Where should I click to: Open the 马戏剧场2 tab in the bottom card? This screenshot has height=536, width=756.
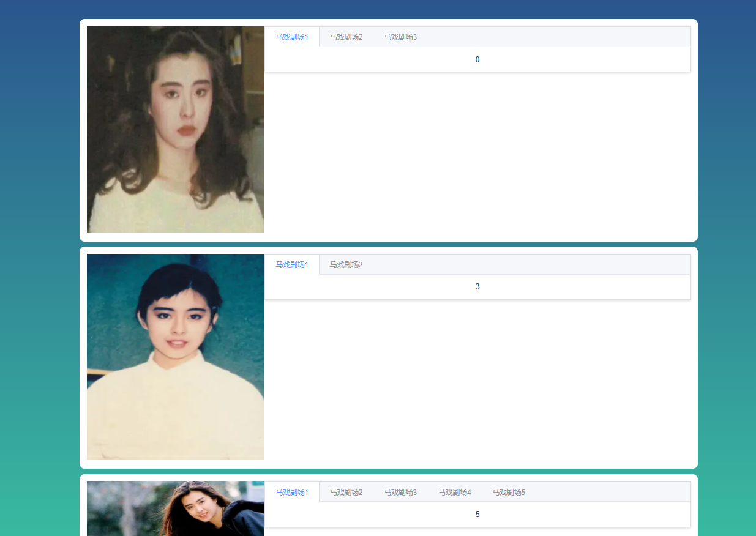tap(346, 492)
